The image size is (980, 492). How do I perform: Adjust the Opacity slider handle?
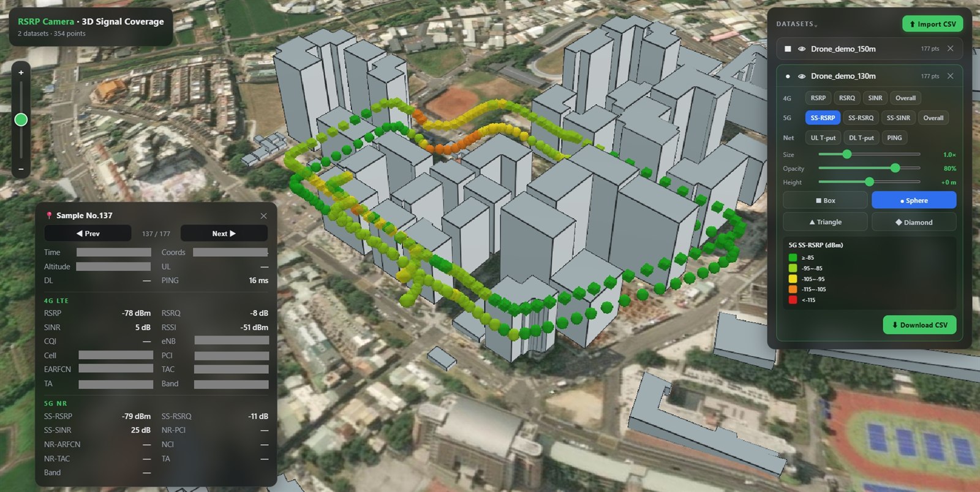click(x=895, y=168)
